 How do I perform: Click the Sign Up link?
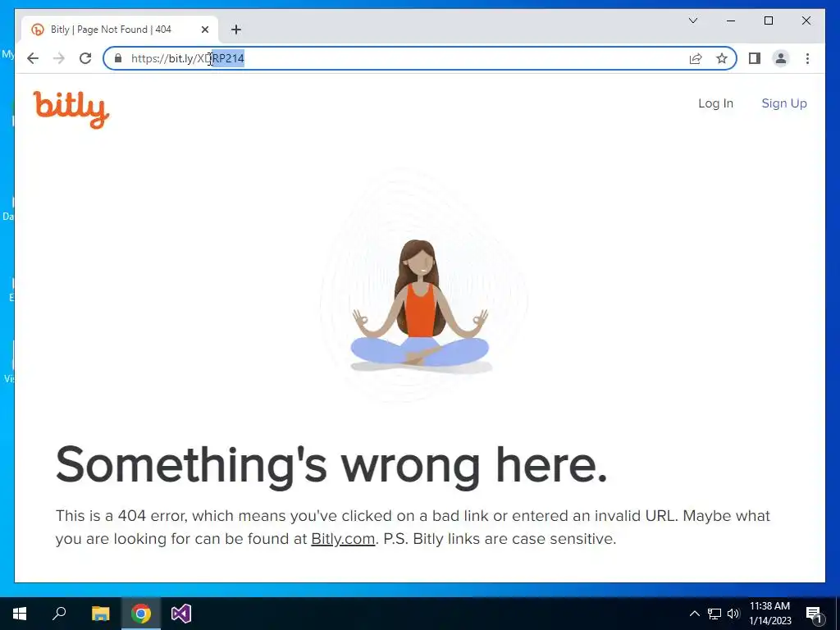click(x=784, y=103)
